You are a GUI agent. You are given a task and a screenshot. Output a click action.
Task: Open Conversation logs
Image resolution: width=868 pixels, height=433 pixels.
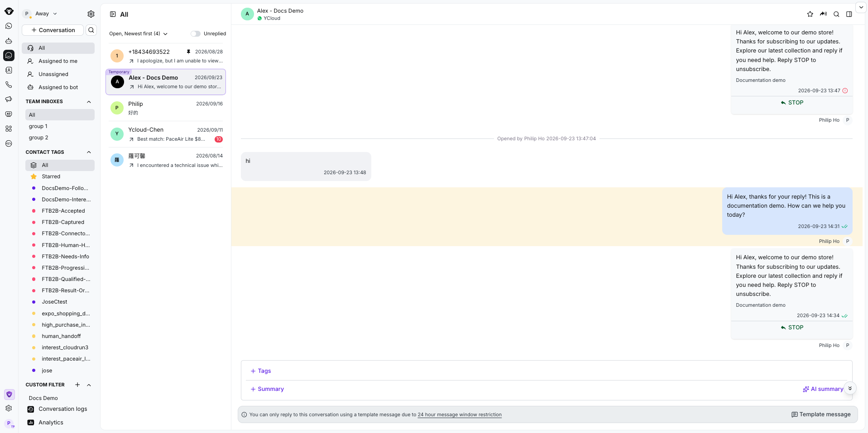(x=58, y=409)
